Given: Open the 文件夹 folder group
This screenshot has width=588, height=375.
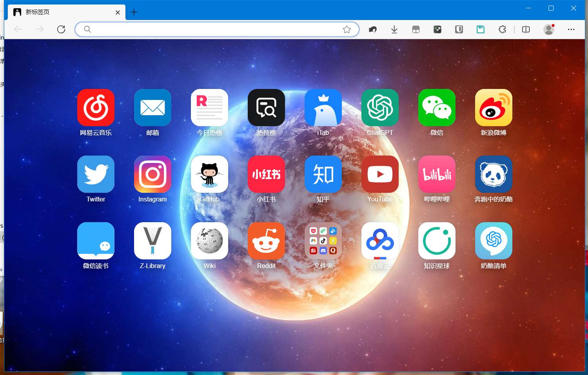Looking at the screenshot, I should tap(323, 241).
